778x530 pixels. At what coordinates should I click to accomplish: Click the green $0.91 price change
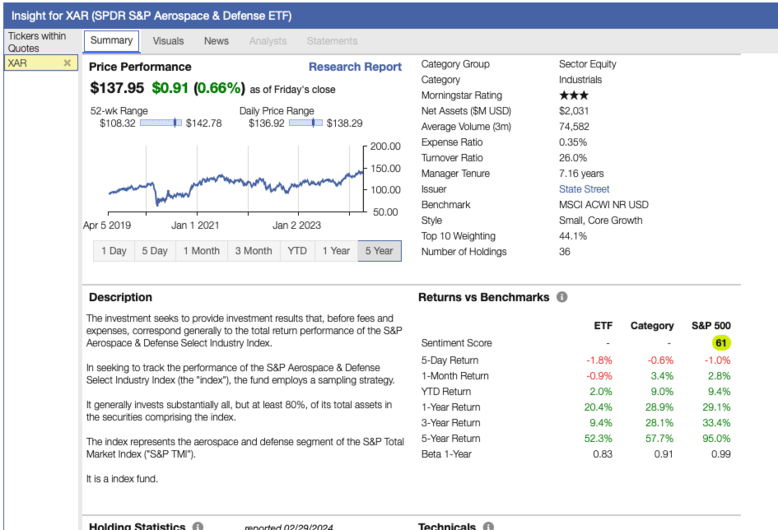pyautogui.click(x=170, y=88)
